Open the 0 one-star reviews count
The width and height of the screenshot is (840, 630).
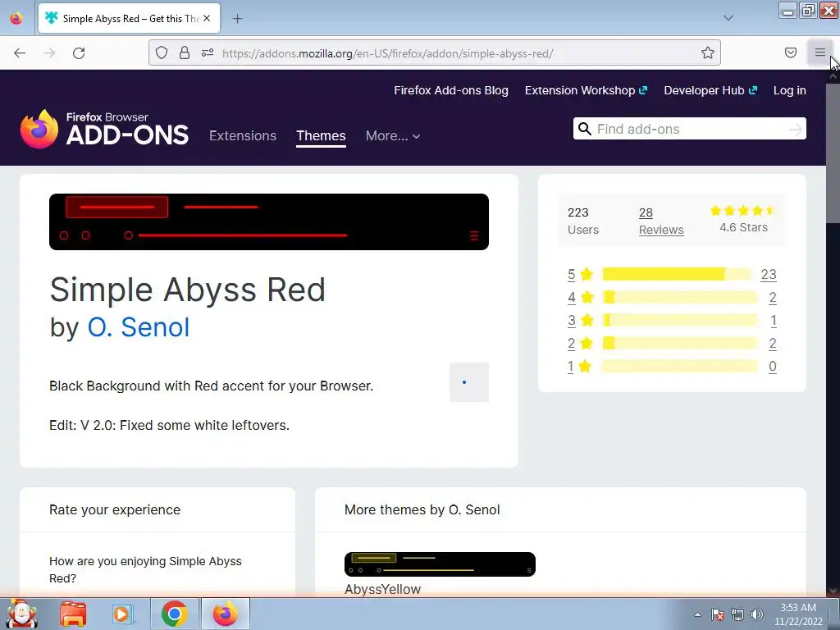tap(773, 367)
